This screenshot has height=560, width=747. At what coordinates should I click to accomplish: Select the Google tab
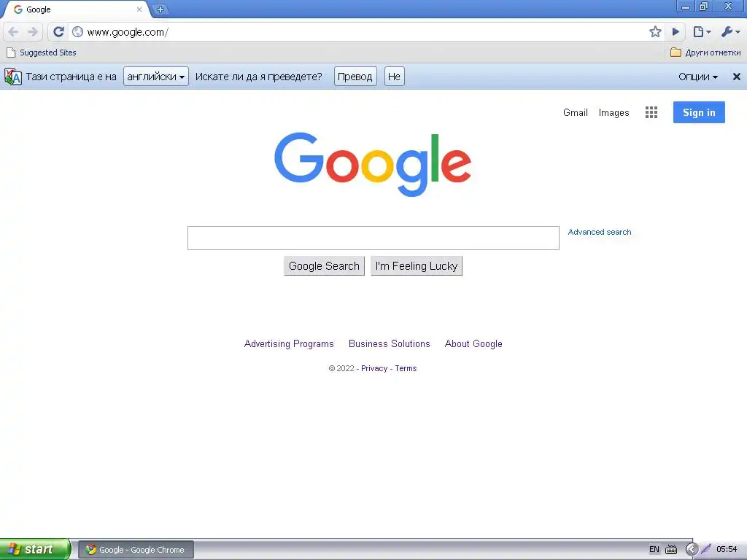pyautogui.click(x=76, y=9)
